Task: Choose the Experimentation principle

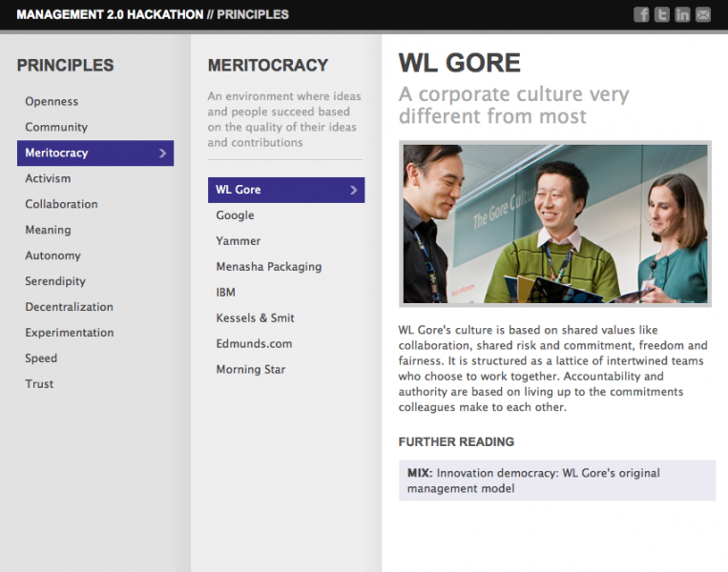Action: click(70, 333)
